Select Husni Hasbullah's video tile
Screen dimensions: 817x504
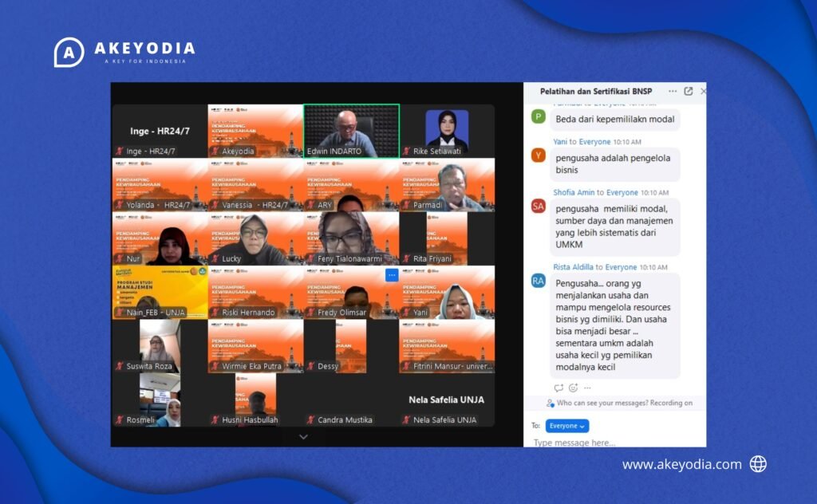256,400
